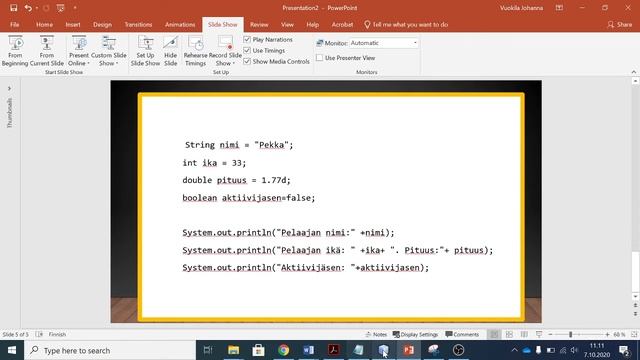The height and width of the screenshot is (360, 640).
Task: Click Hide Slide button
Action: pos(171,51)
